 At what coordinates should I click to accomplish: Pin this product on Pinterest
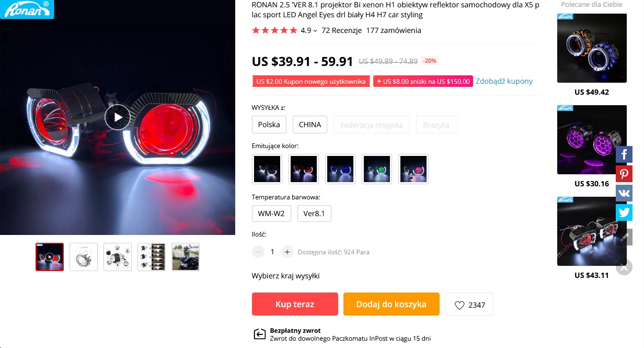pyautogui.click(x=624, y=174)
